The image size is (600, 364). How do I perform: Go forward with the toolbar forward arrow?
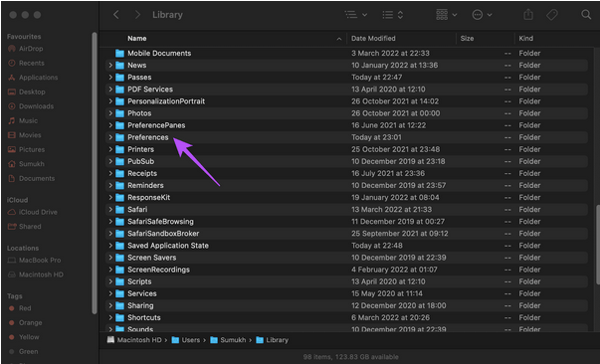[x=137, y=15]
